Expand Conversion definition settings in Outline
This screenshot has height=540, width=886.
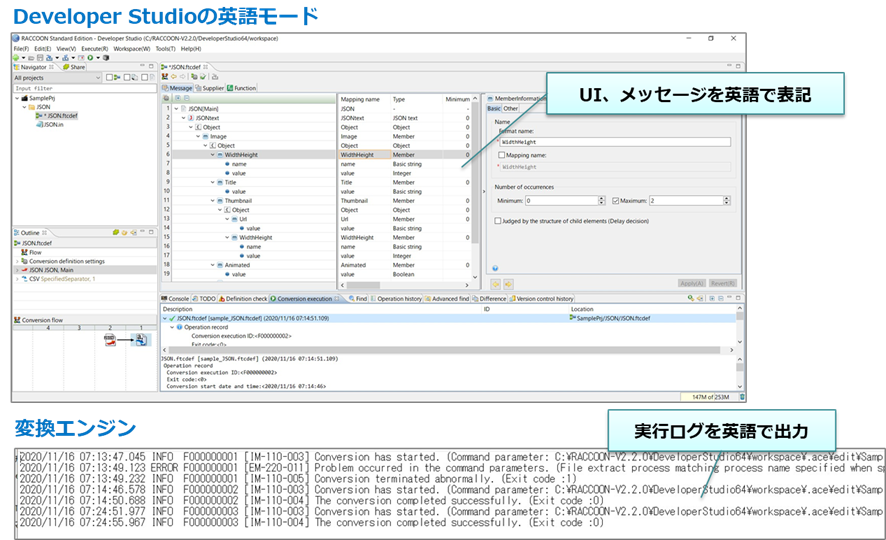point(17,262)
